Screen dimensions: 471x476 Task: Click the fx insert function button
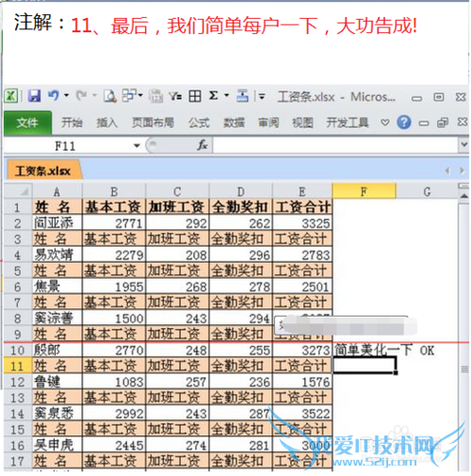[x=203, y=145]
